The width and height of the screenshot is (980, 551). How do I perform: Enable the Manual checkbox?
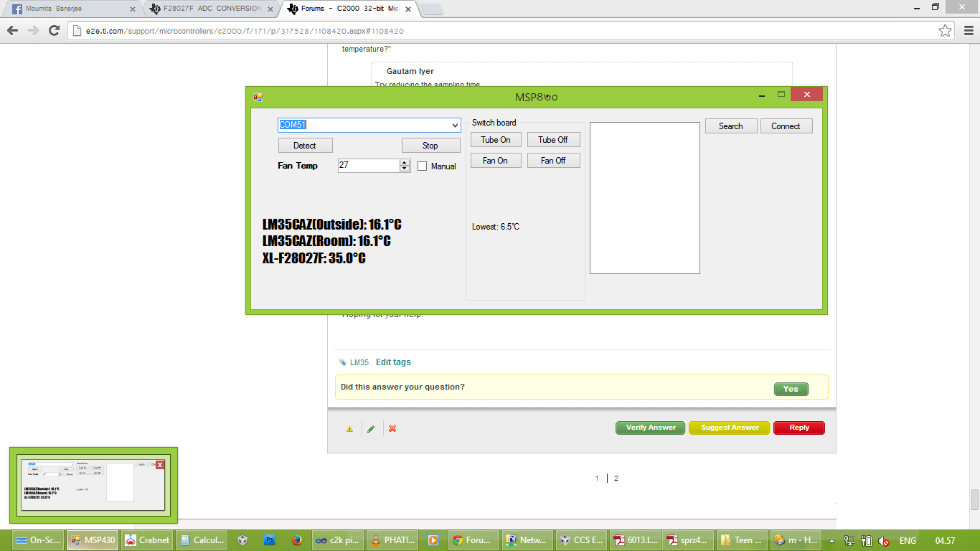[x=423, y=166]
